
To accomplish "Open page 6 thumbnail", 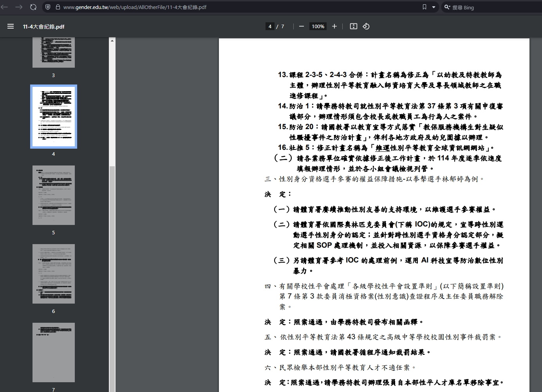I will click(x=54, y=274).
